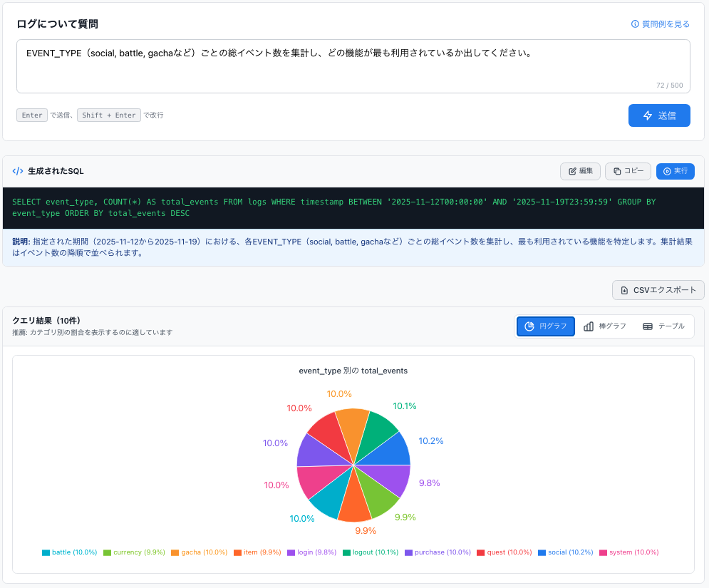Click the copy icon on the コピー button
This screenshot has width=709, height=588.
pyautogui.click(x=616, y=171)
